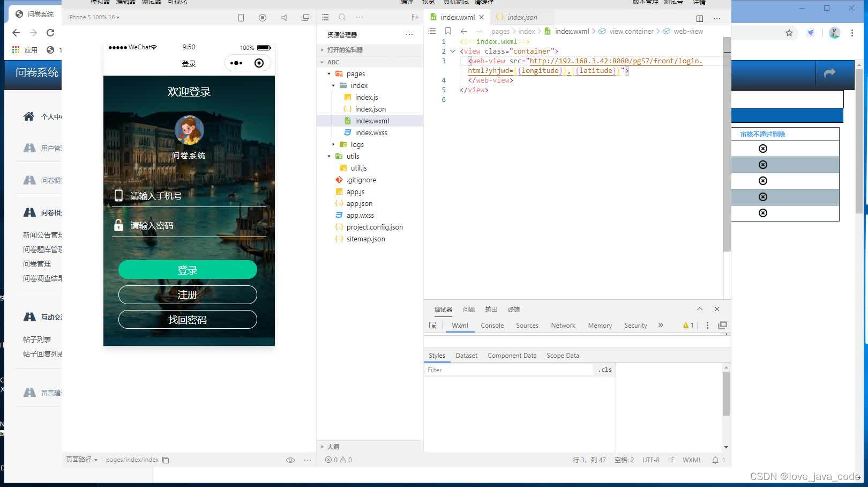Collapse the debugger panel with chevron
The image size is (868, 487).
pos(700,309)
